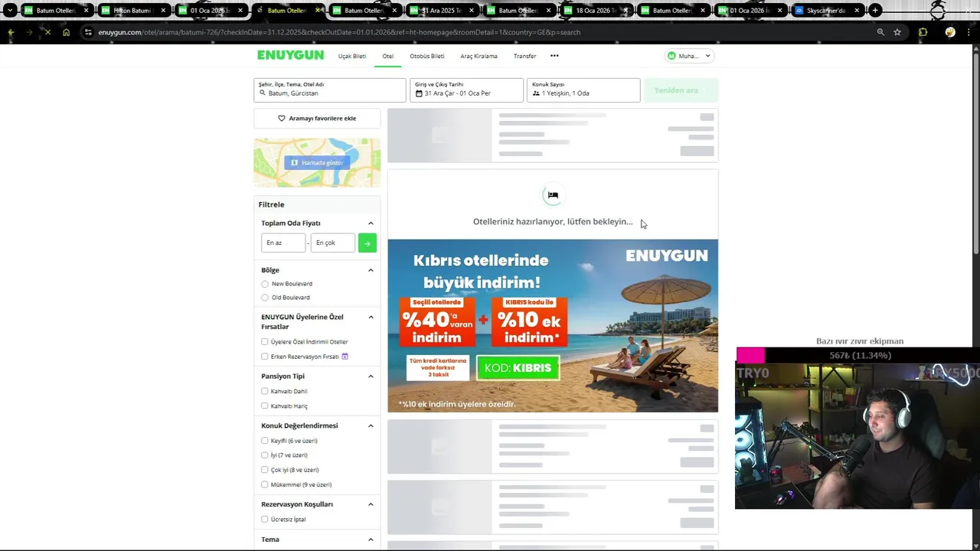980x551 pixels.
Task: Open the browser extensions puzzle icon
Action: click(x=923, y=32)
